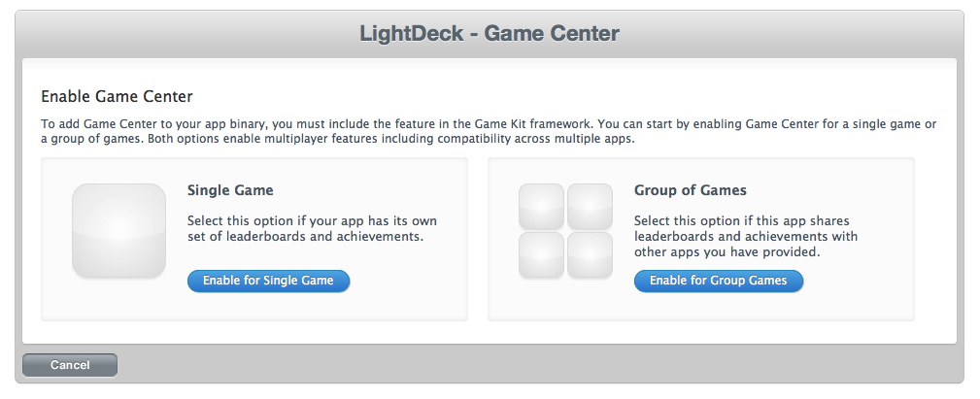Click the Group of Games description about shared leaderboards

click(x=746, y=236)
